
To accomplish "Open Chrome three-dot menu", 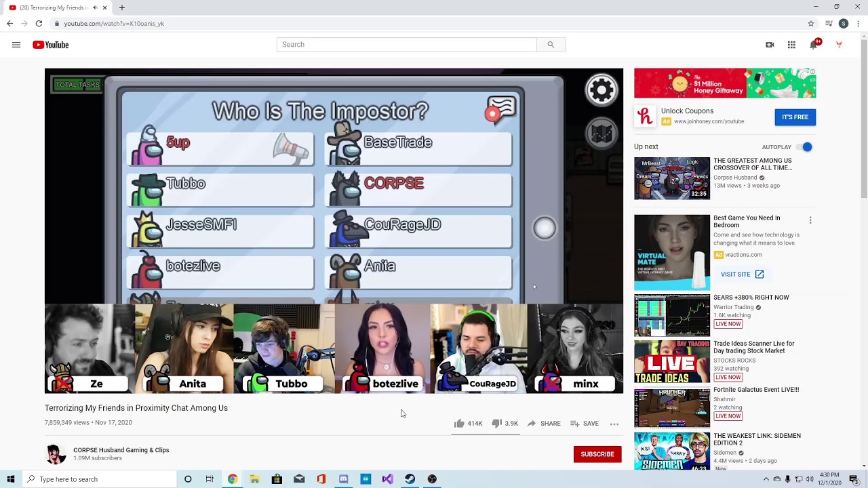I will coord(859,24).
